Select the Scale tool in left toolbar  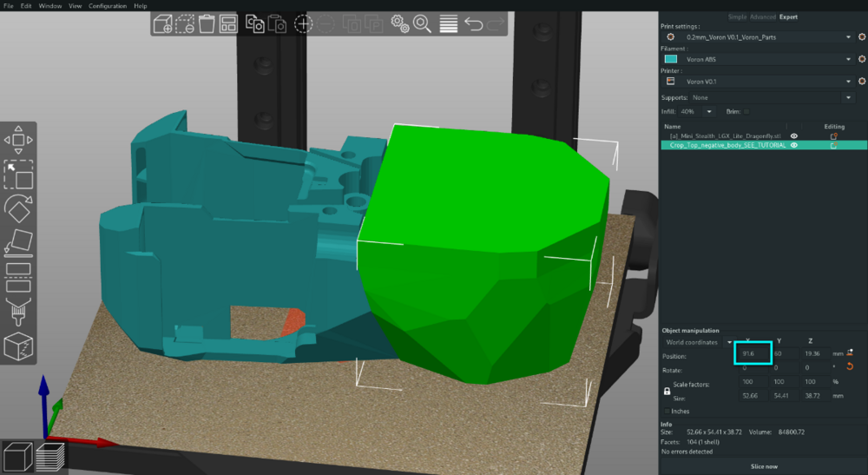click(x=18, y=175)
